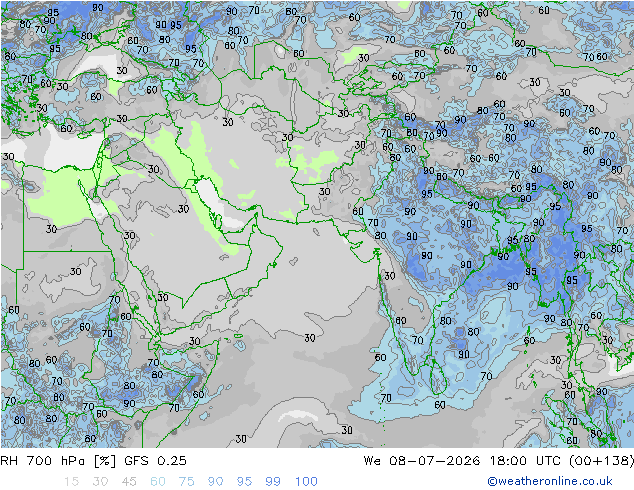
Task: Click legend value 99 in the color scale
Action: [273, 481]
